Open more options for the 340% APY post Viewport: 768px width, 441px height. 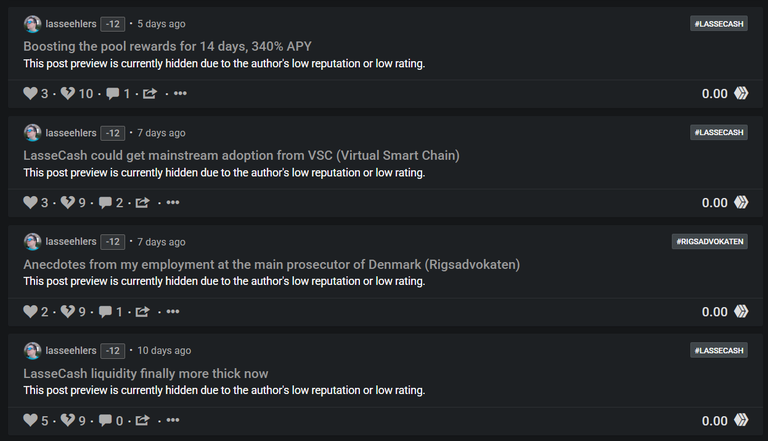[180, 93]
